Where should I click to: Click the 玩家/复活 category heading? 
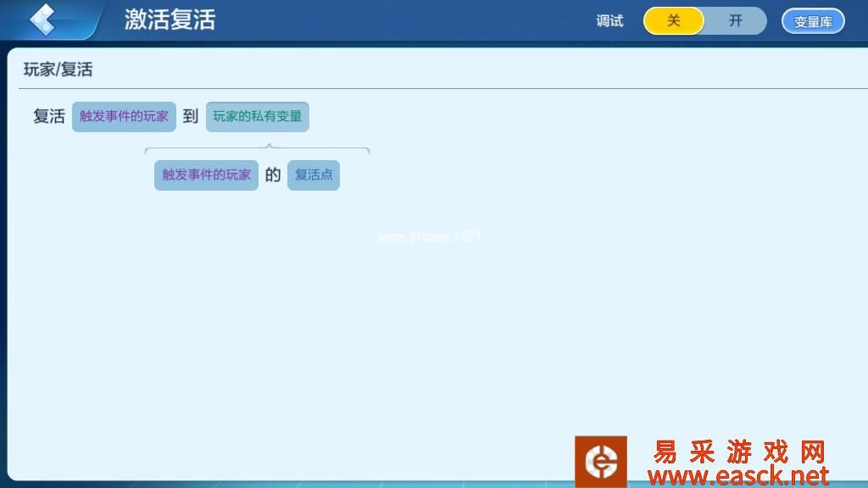58,69
